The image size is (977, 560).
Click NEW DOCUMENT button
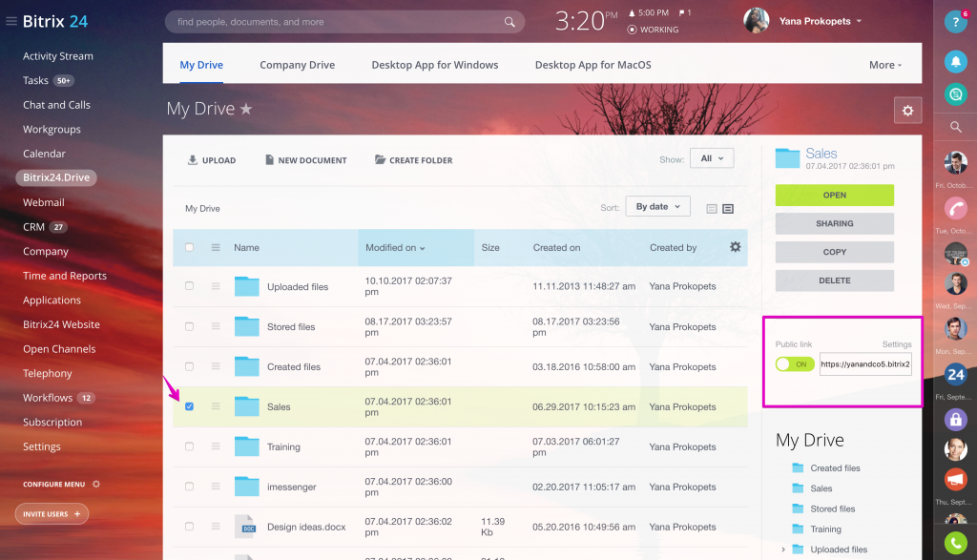click(x=305, y=160)
